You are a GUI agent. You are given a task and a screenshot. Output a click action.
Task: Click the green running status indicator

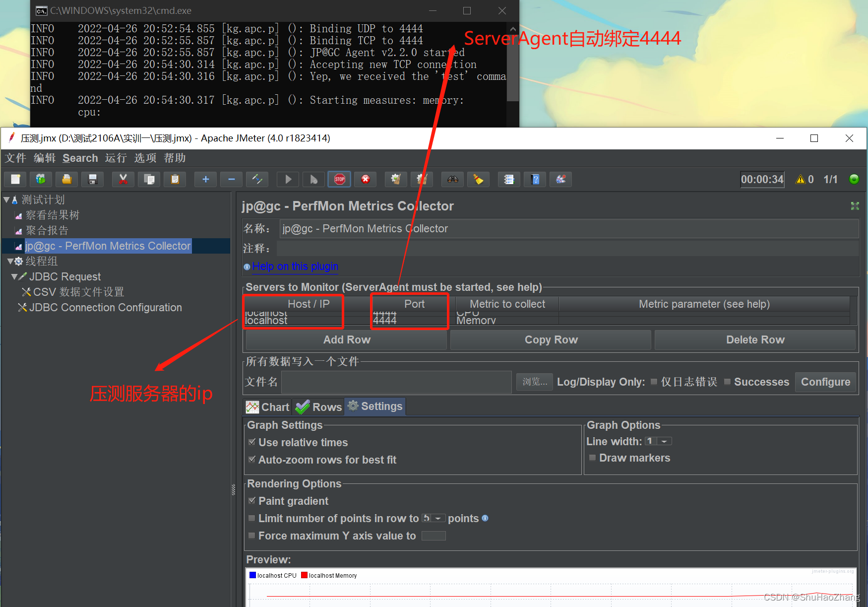pos(854,179)
